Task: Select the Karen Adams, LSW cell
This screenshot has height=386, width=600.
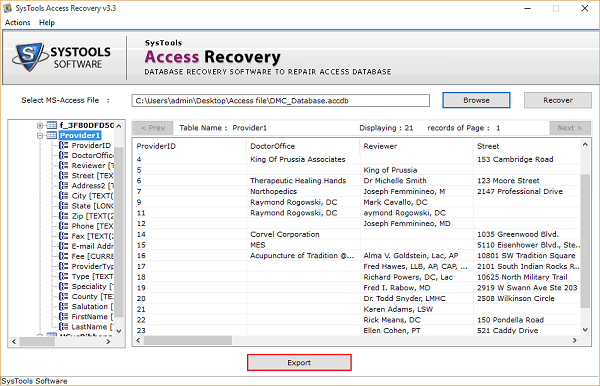Action: (x=416, y=309)
